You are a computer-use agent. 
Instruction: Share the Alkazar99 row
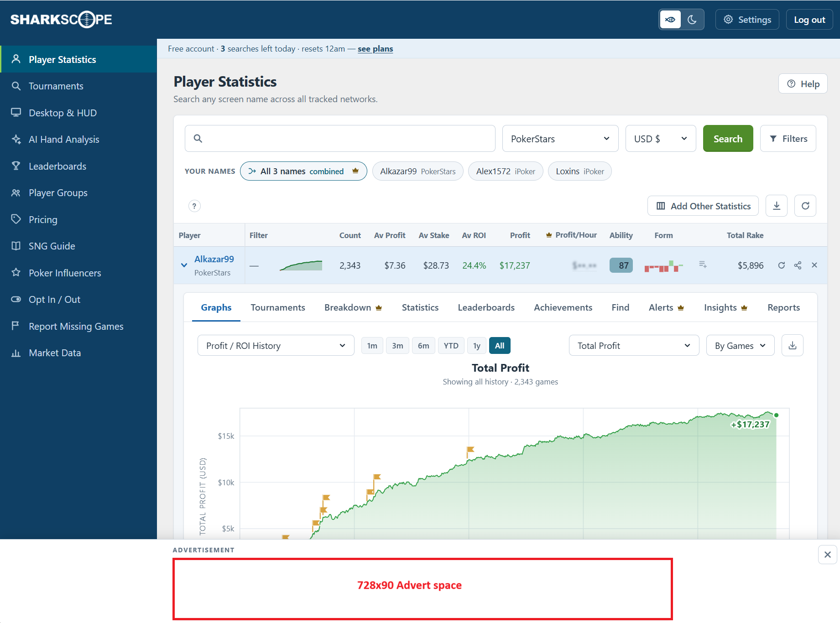798,265
